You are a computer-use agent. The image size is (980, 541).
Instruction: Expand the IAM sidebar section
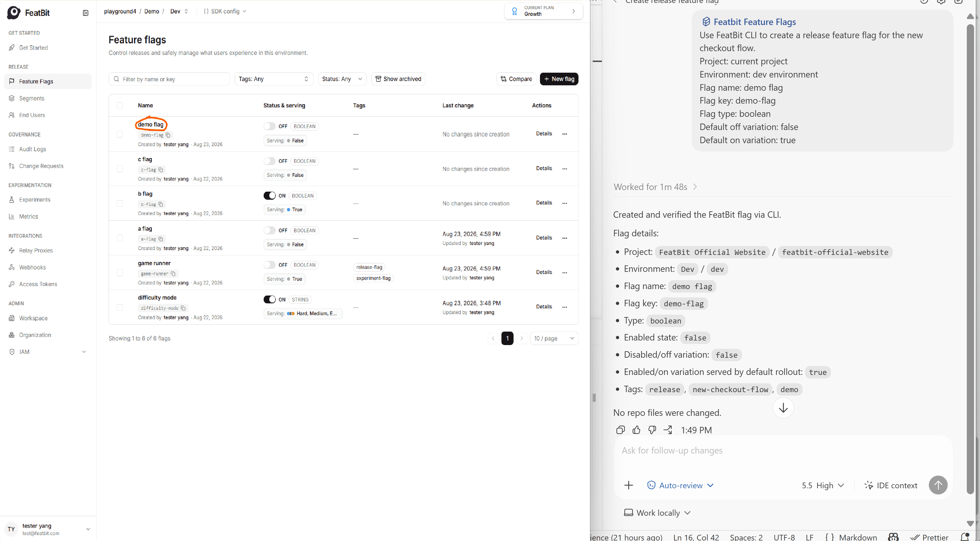(x=48, y=352)
